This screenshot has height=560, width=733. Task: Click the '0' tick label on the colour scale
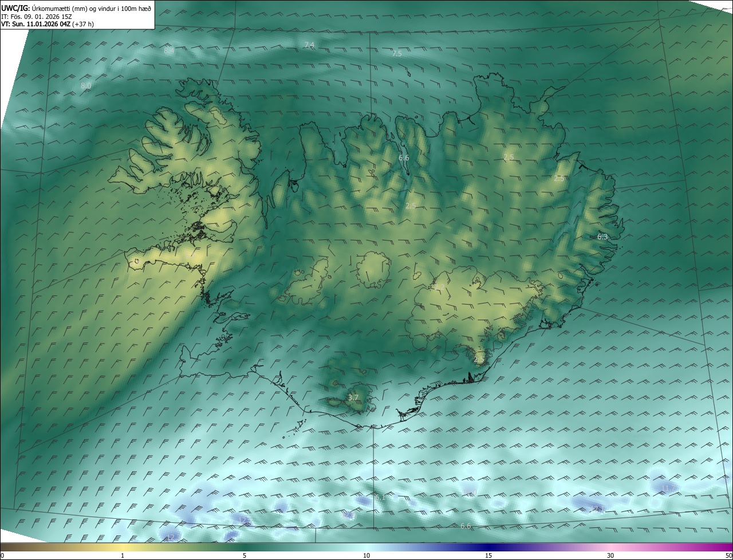2,555
